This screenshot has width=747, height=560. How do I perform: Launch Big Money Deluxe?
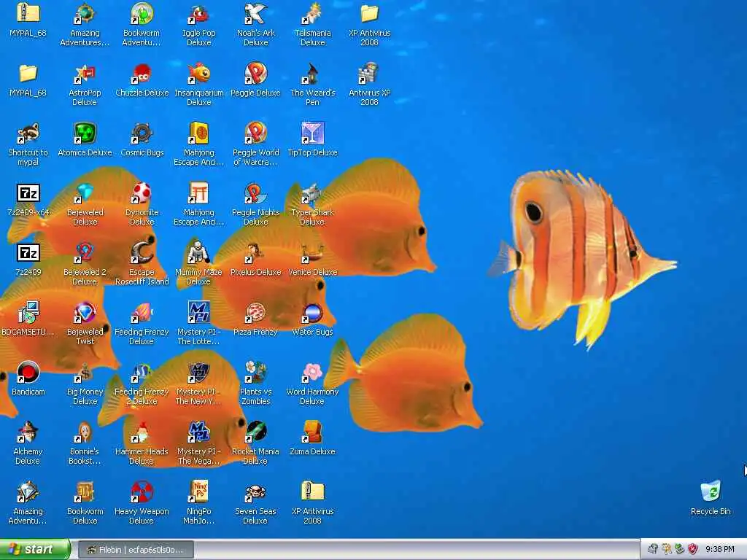(85, 384)
